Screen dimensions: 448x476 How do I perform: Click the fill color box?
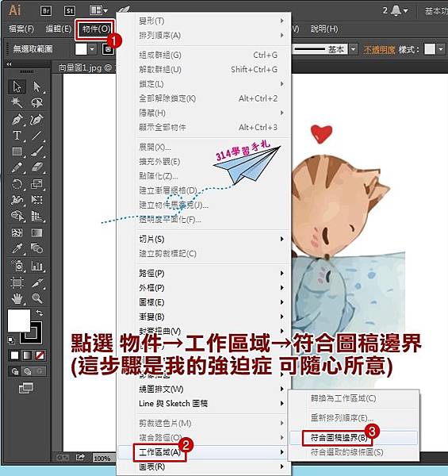[19, 321]
